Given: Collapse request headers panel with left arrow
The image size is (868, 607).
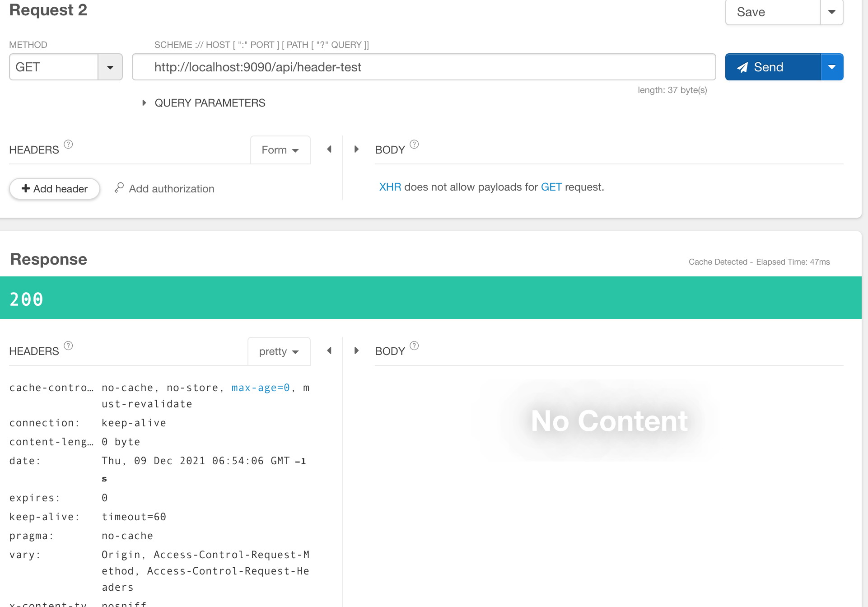Looking at the screenshot, I should [329, 149].
